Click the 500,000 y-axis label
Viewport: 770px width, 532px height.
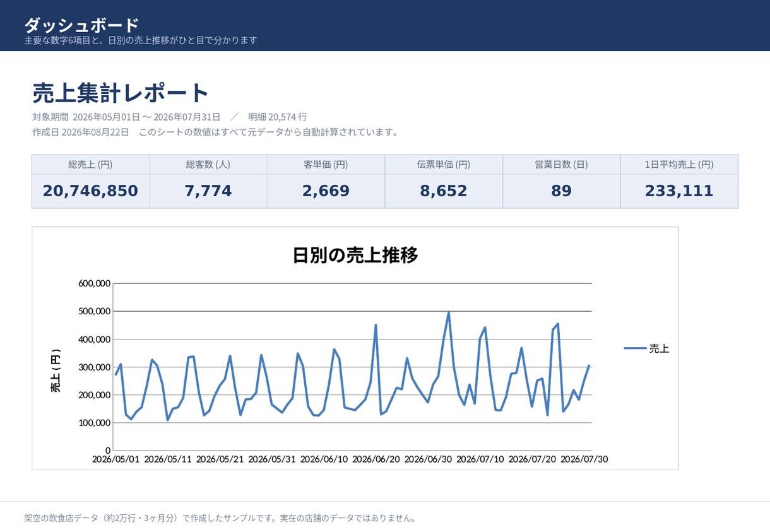[95, 311]
